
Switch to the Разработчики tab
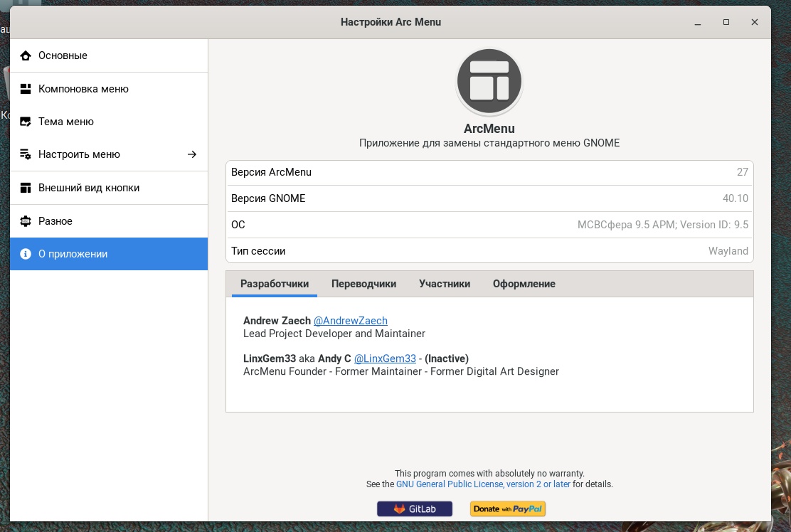point(275,284)
